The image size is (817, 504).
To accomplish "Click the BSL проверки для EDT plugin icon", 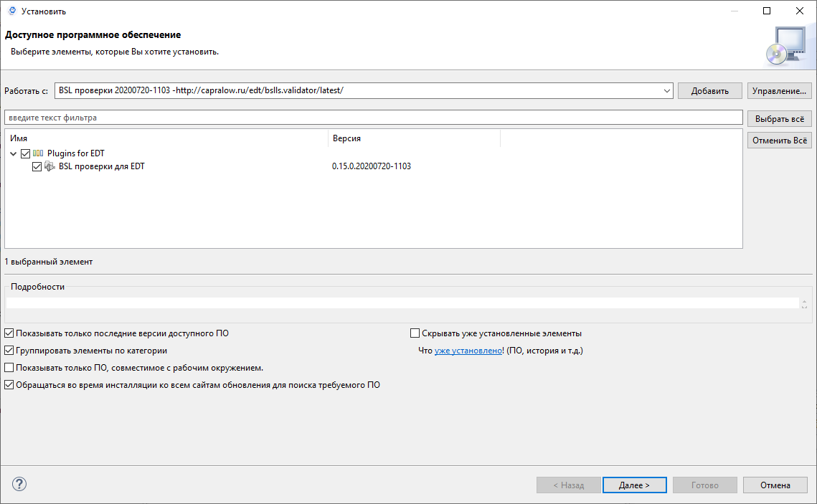I will click(49, 166).
